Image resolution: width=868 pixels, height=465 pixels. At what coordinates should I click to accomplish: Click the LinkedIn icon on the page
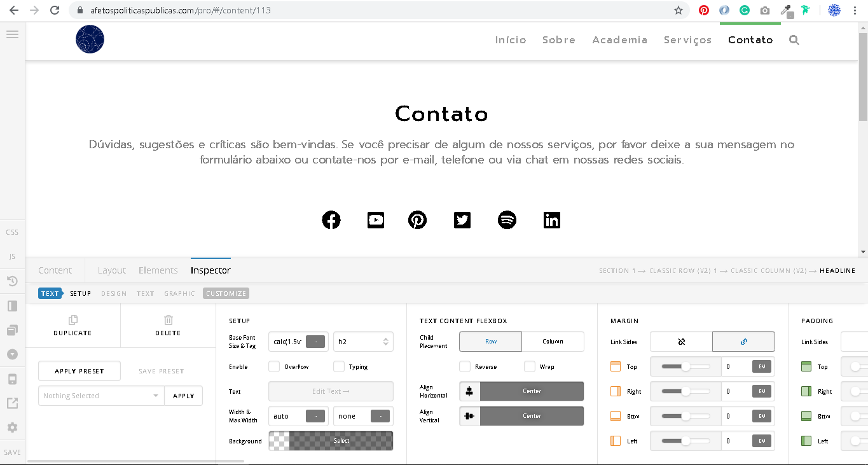tap(552, 220)
